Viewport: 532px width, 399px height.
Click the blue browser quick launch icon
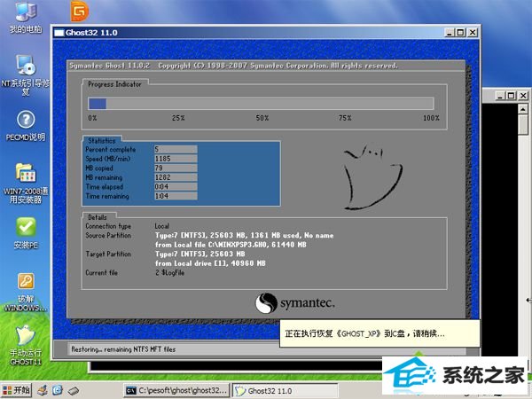pos(58,390)
